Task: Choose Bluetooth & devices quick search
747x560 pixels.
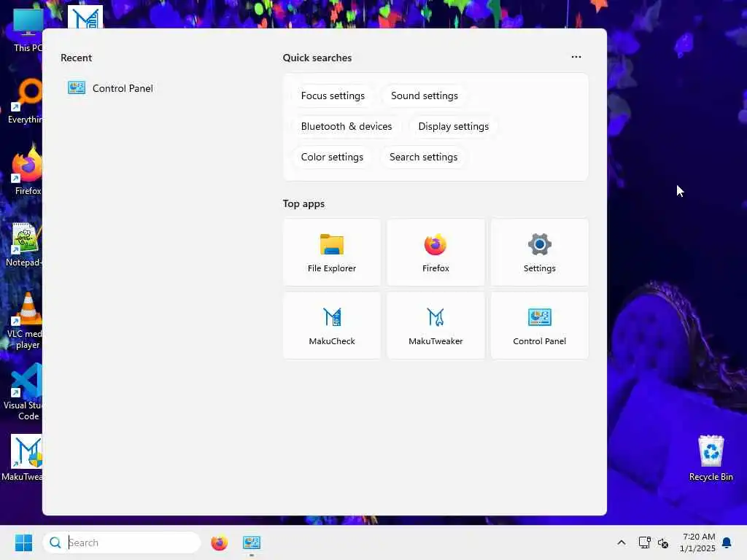Action: click(x=347, y=126)
